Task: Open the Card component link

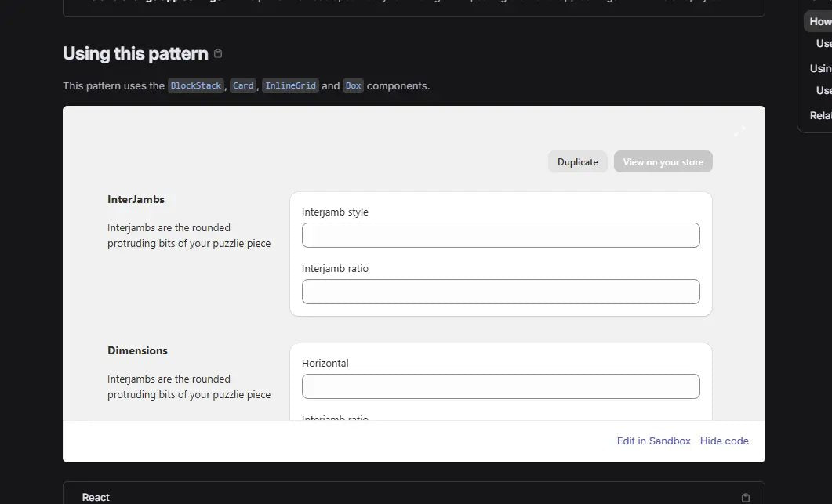Action: 243,85
